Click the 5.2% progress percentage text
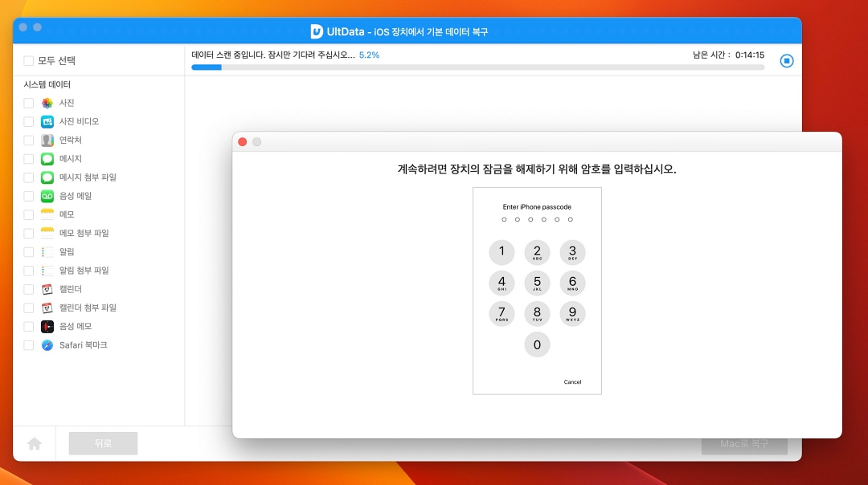The image size is (868, 485). (369, 55)
